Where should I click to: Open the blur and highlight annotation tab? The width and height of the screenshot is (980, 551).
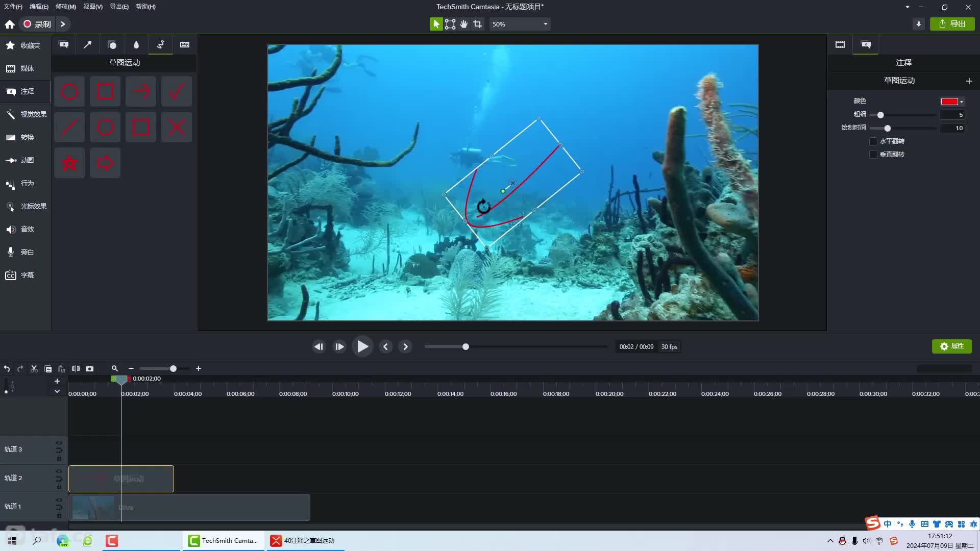tap(136, 45)
